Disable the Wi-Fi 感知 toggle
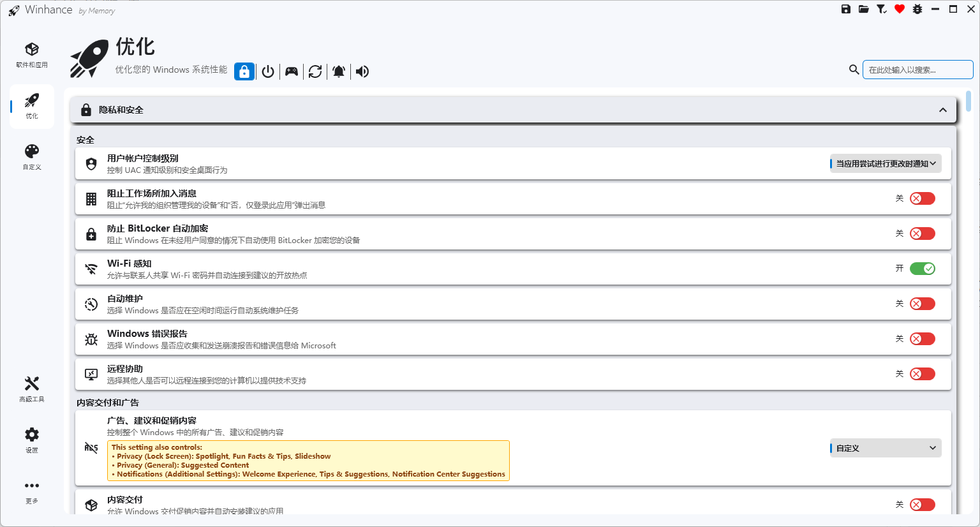This screenshot has width=980, height=527. [x=922, y=269]
